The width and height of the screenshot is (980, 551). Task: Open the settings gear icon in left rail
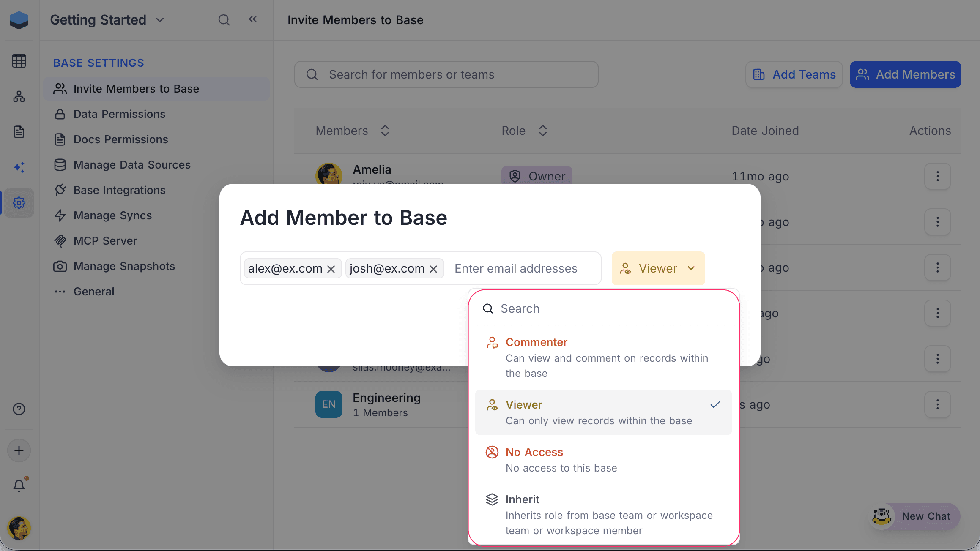19,203
